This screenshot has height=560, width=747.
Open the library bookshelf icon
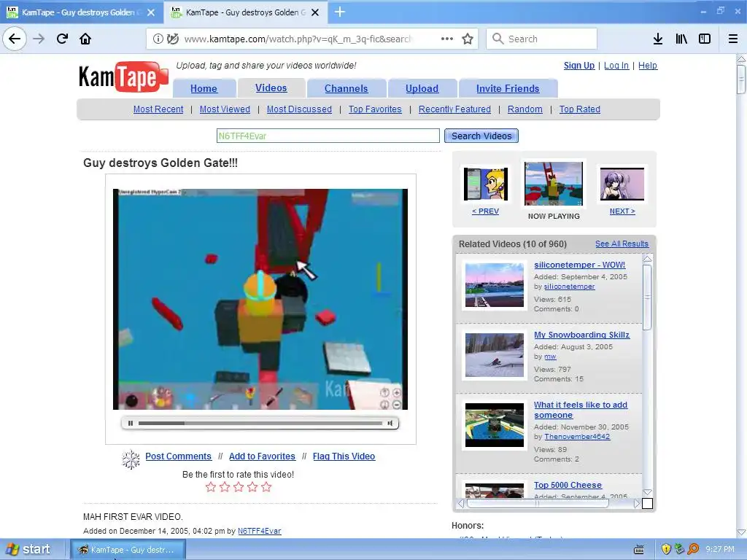coord(681,39)
